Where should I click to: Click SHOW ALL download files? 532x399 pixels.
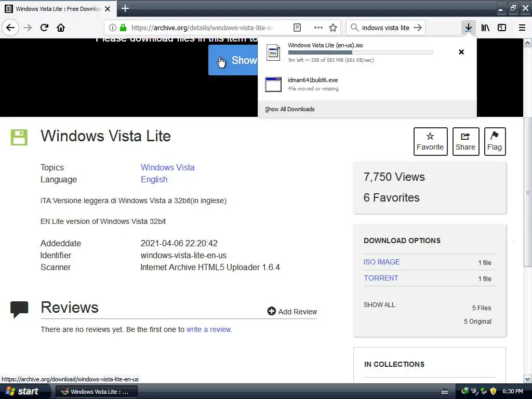(379, 304)
